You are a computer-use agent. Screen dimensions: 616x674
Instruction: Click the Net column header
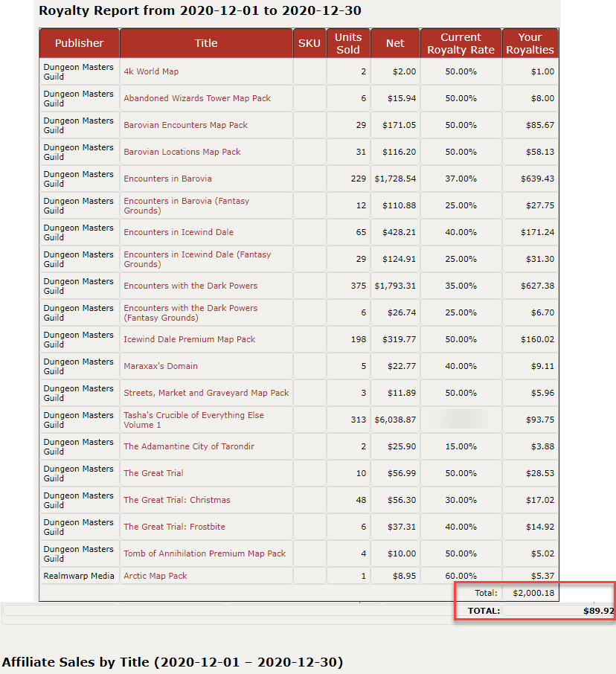point(395,43)
